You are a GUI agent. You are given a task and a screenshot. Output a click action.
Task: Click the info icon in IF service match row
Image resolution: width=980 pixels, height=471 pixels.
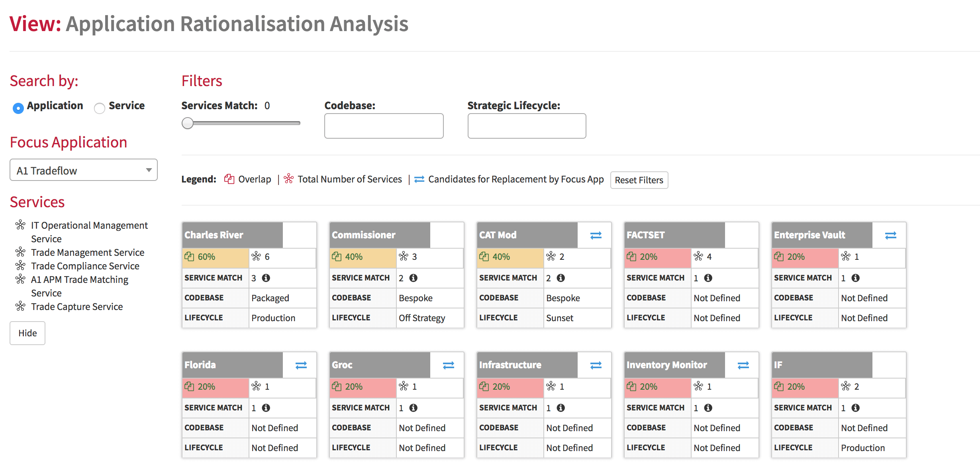pyautogui.click(x=855, y=408)
